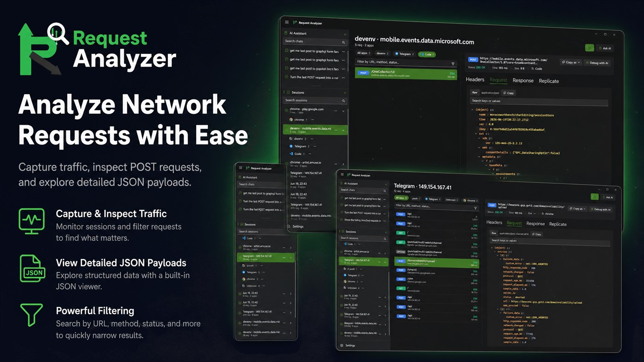Click the JSON file icon beside View Detailed Payloads
This screenshot has width=644, height=362.
tap(32, 268)
